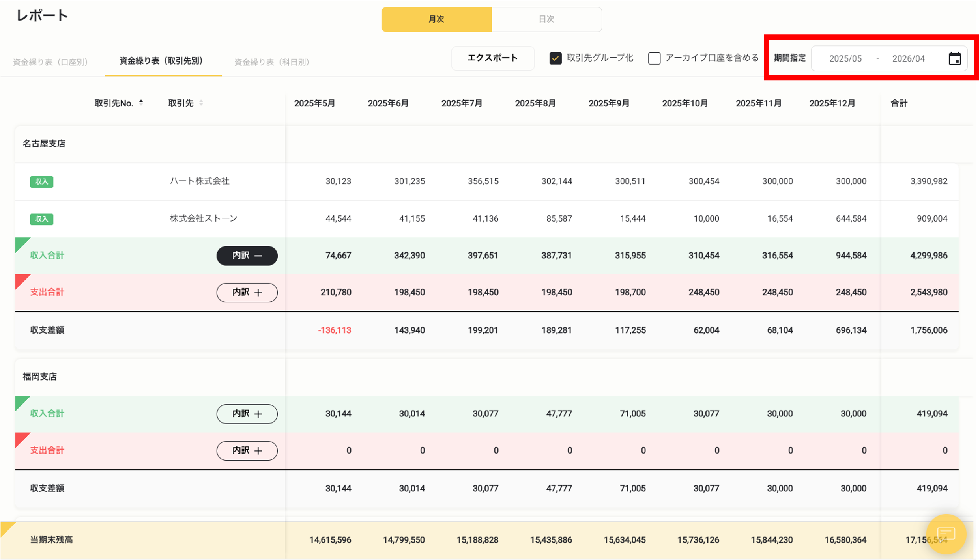
Task: Click start date field 2025/05
Action: point(845,59)
